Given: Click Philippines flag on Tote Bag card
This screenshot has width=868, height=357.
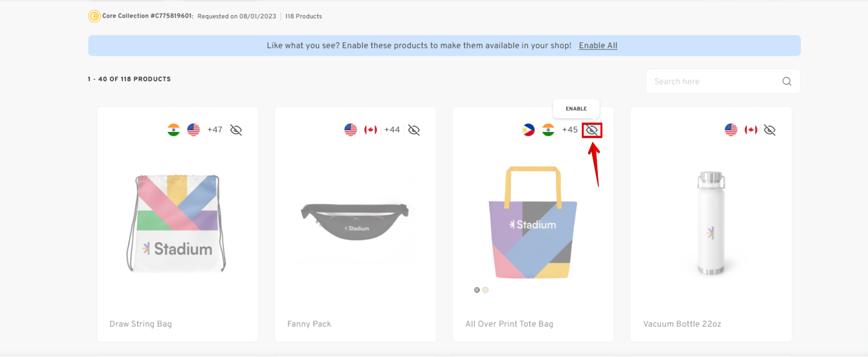Looking at the screenshot, I should 528,130.
